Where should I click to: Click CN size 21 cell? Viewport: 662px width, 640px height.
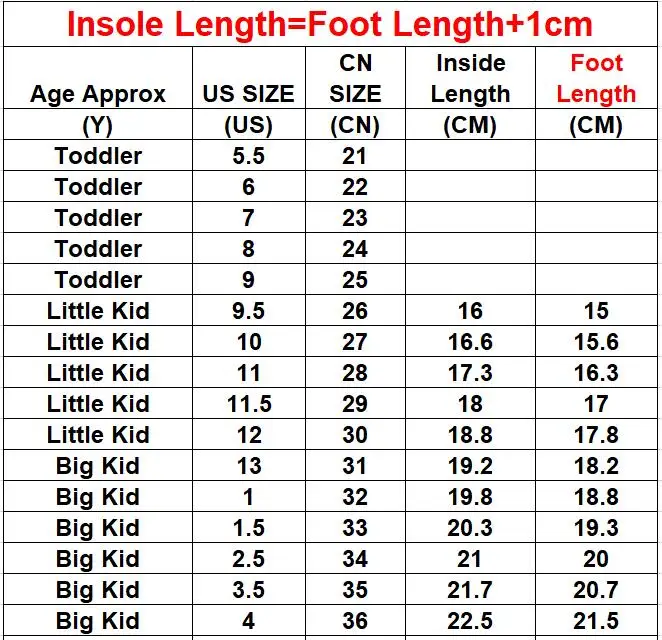click(x=354, y=156)
